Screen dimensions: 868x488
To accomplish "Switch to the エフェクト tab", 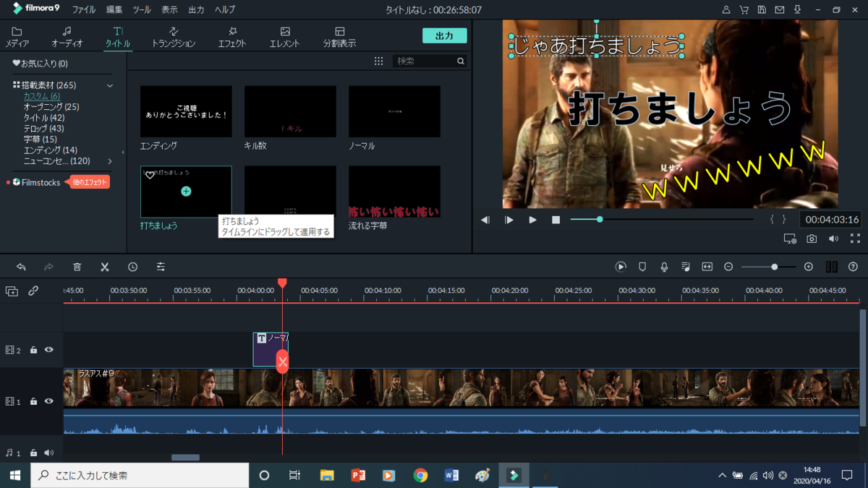I will (232, 38).
